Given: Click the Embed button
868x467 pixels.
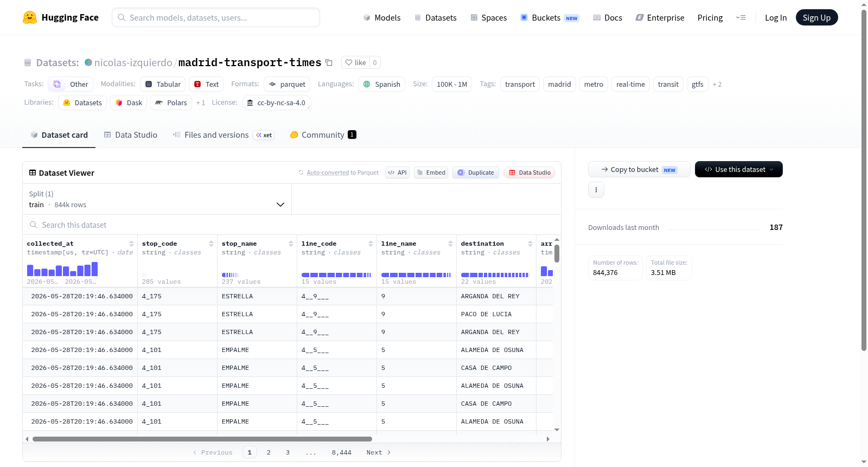Looking at the screenshot, I should click(431, 172).
